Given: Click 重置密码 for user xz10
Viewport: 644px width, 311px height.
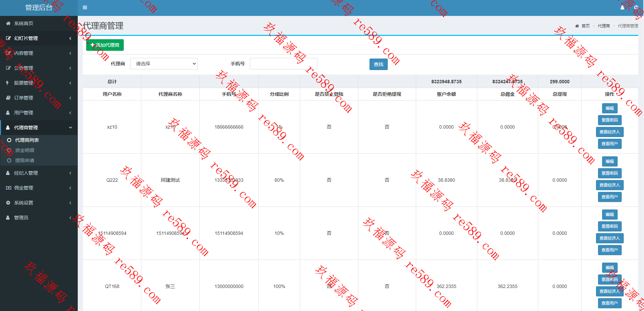Looking at the screenshot, I should click(x=610, y=120).
